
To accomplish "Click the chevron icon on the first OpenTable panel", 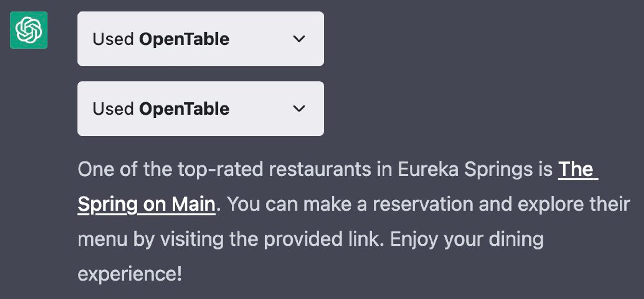I will coord(299,39).
